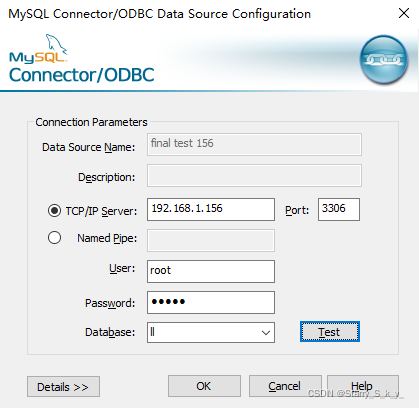Confirm with the OK button
This screenshot has height=408, width=419.
204,386
